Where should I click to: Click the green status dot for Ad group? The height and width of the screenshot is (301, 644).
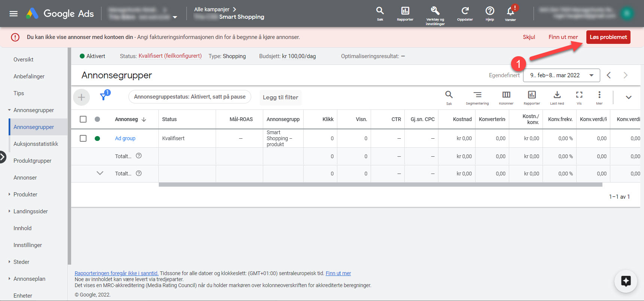tap(97, 138)
